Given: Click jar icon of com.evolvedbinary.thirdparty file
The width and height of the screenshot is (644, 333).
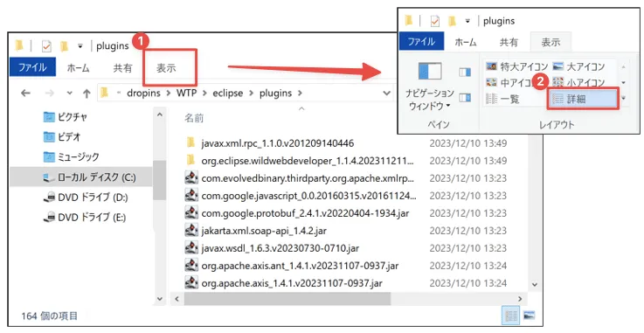Looking at the screenshot, I should (x=191, y=177).
